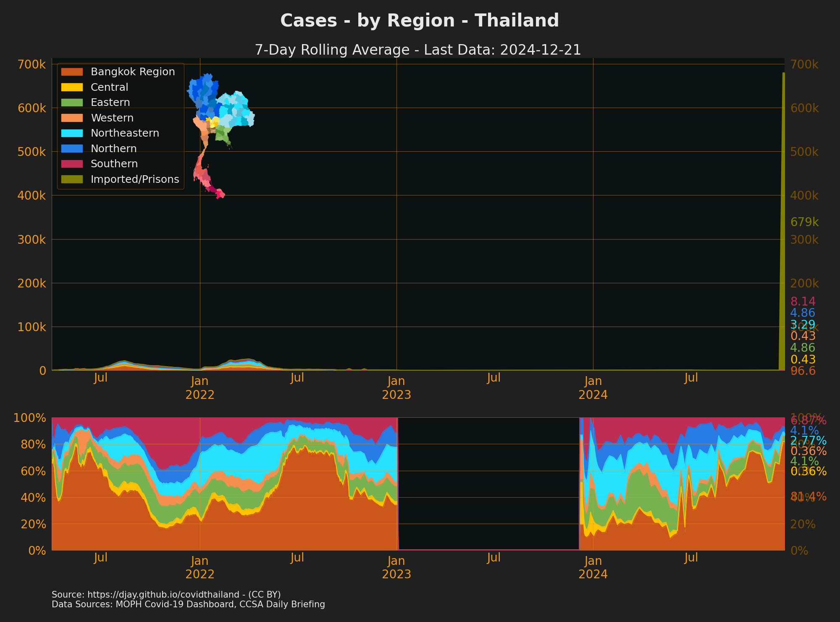This screenshot has width=840, height=622.
Task: Pick the blue Northern legend swatch
Action: point(72,149)
